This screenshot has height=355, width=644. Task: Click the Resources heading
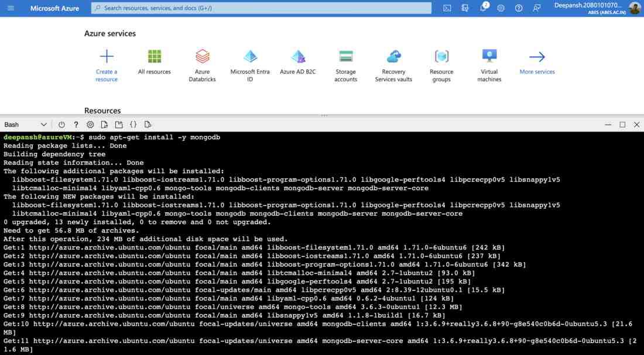click(x=102, y=111)
